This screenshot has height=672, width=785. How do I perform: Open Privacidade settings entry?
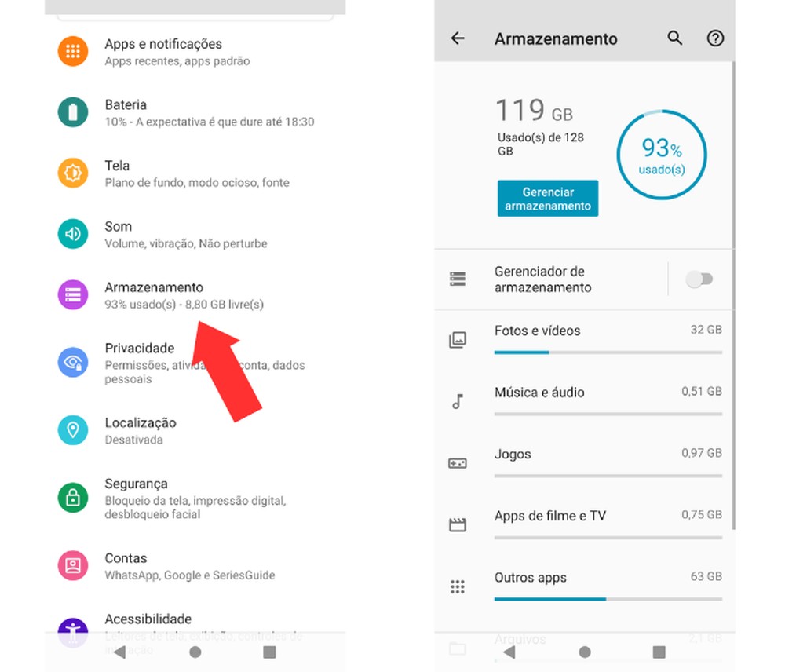click(x=195, y=363)
